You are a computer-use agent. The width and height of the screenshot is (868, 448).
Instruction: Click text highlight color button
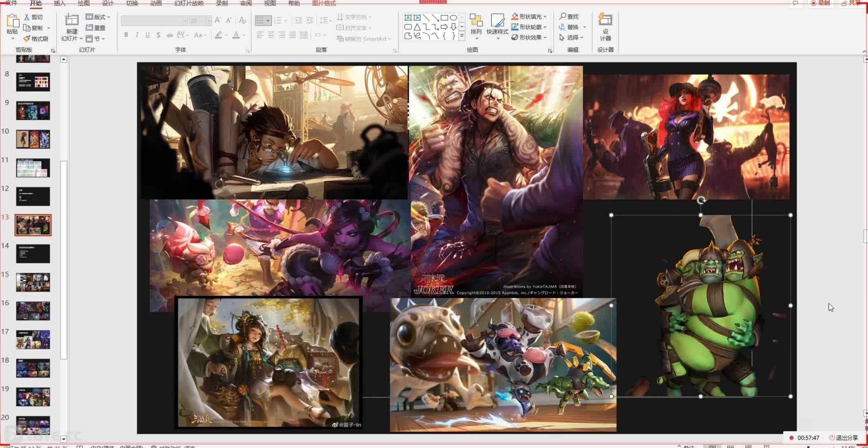pyautogui.click(x=218, y=35)
